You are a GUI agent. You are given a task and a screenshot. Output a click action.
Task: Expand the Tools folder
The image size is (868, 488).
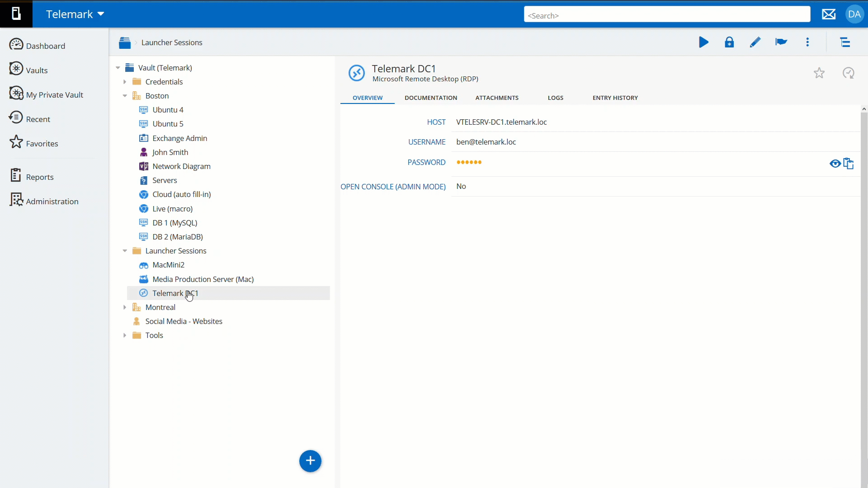point(125,335)
